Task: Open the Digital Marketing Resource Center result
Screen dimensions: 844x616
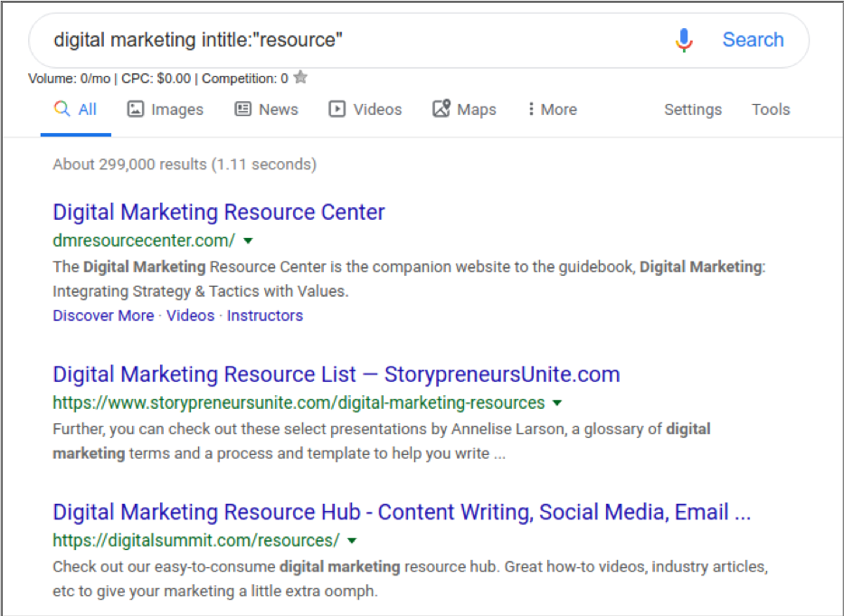Action: tap(218, 212)
